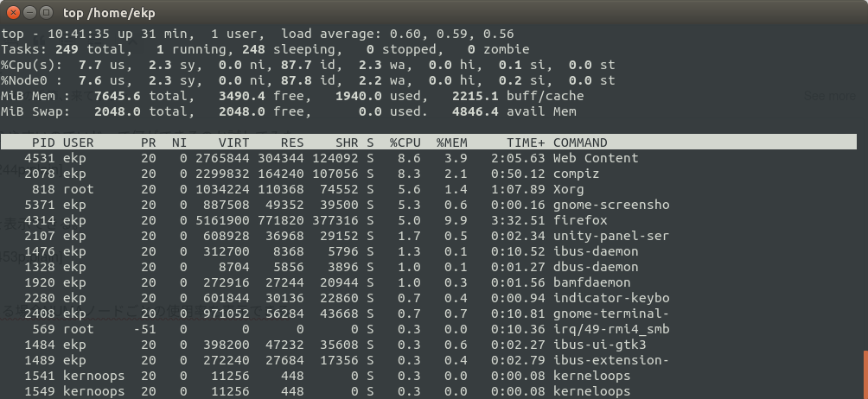Click the clock time 10:41:35

pos(78,34)
